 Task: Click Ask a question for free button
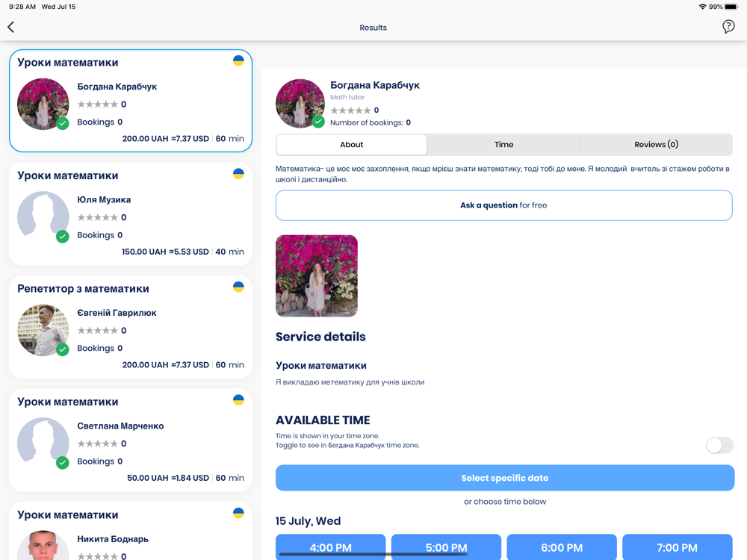coord(504,205)
